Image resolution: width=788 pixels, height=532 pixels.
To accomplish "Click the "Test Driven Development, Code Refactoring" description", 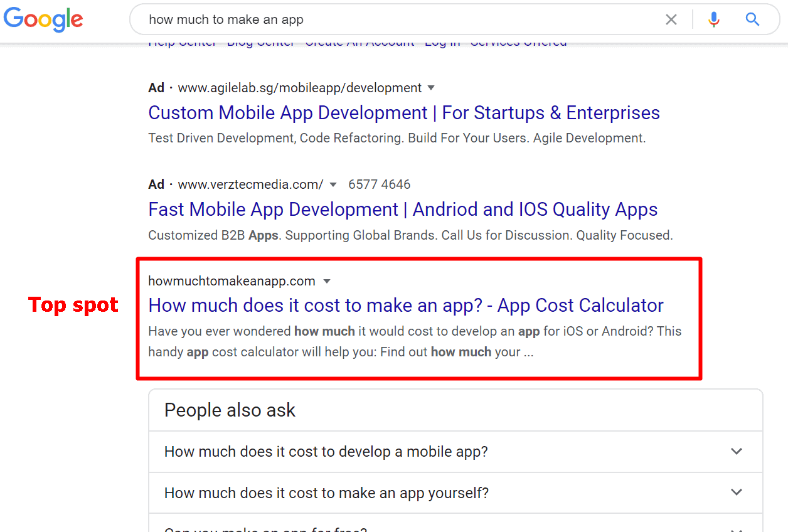I will point(397,138).
